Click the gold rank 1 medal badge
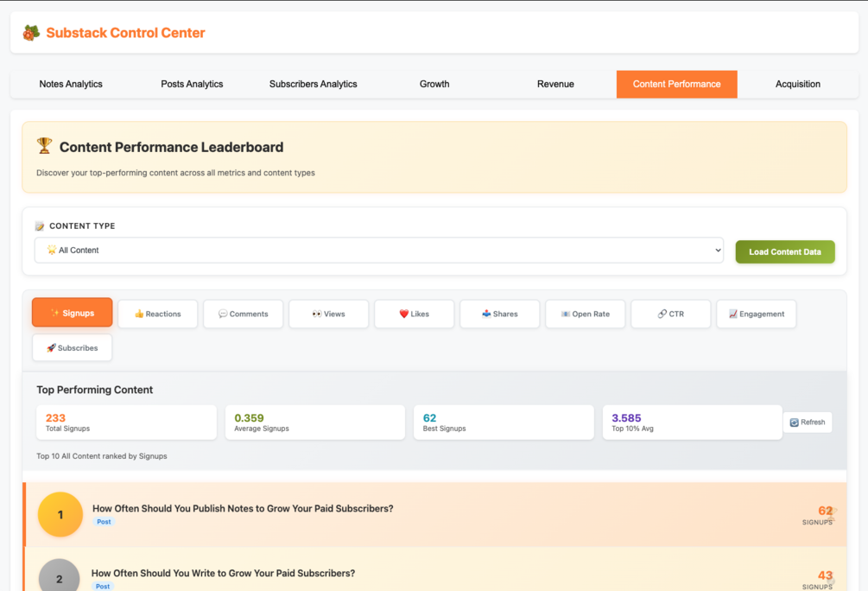The height and width of the screenshot is (591, 868). coord(60,515)
